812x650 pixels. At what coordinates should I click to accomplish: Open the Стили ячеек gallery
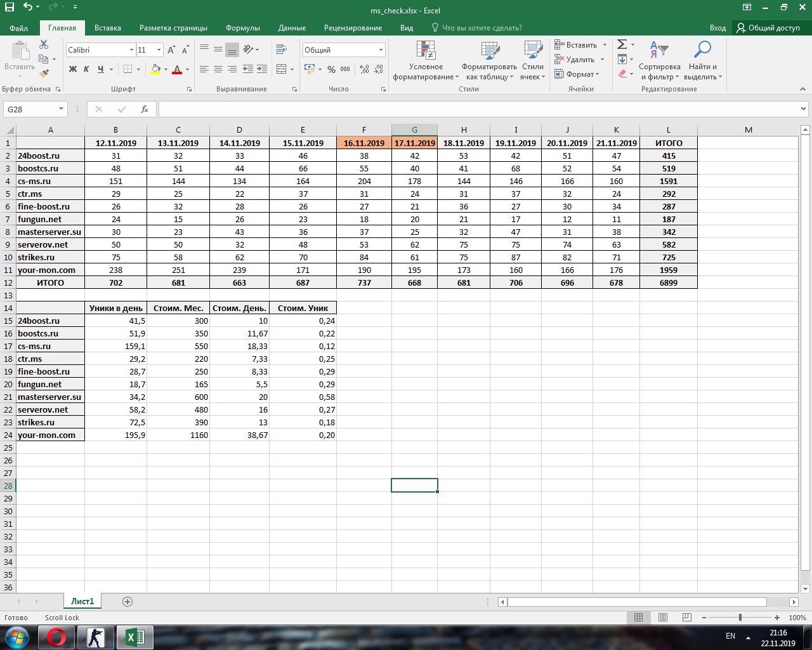tap(533, 61)
